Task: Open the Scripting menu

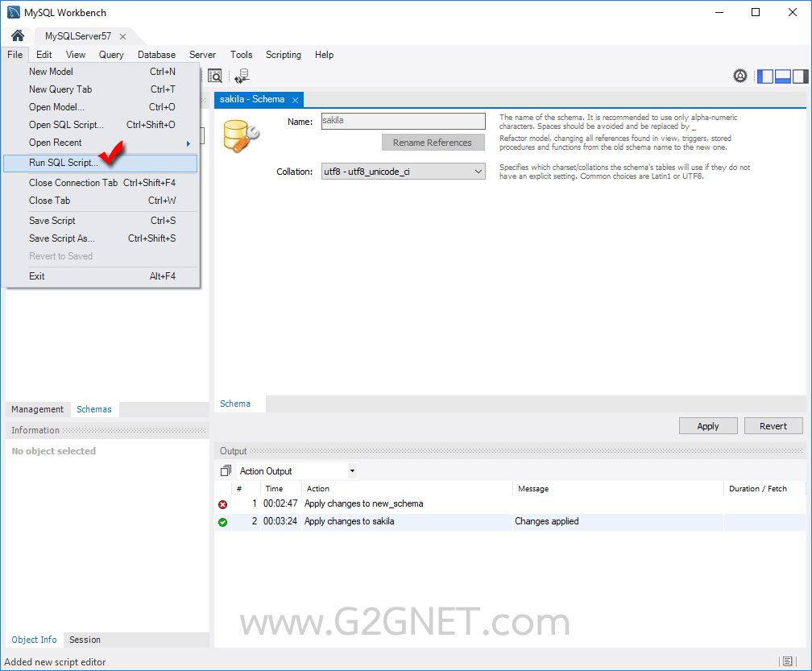Action: coord(284,54)
